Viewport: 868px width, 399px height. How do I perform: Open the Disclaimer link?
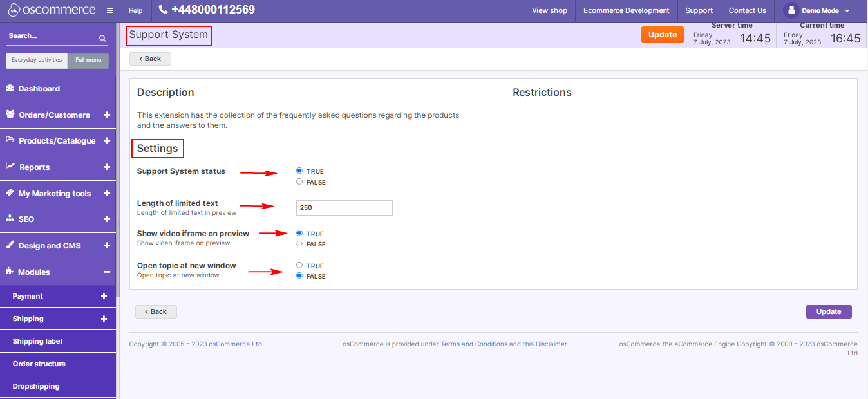click(x=551, y=344)
